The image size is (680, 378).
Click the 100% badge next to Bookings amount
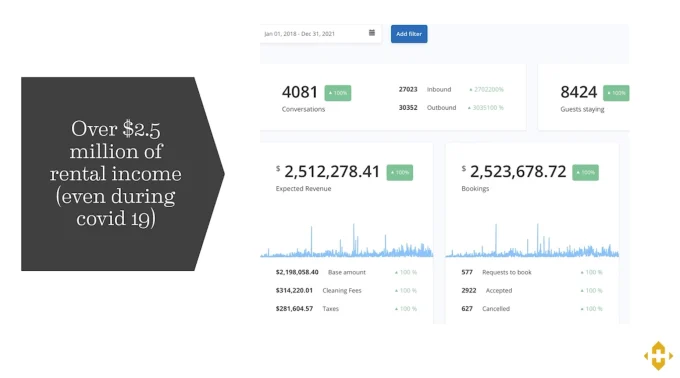(x=585, y=173)
